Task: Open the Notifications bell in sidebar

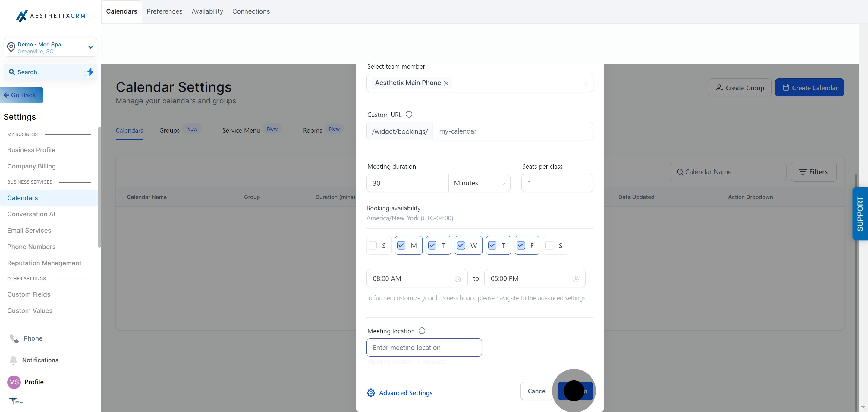Action: coord(14,360)
